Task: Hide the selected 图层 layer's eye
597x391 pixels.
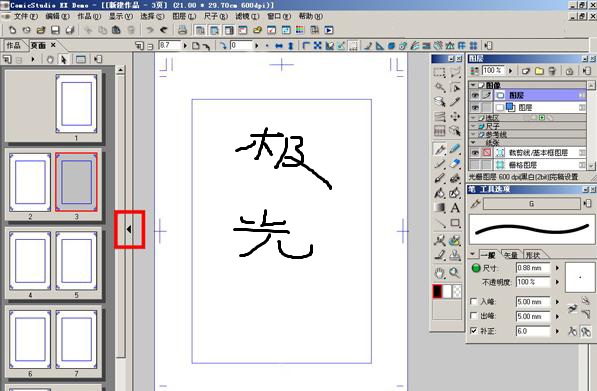Action: pyautogui.click(x=475, y=95)
